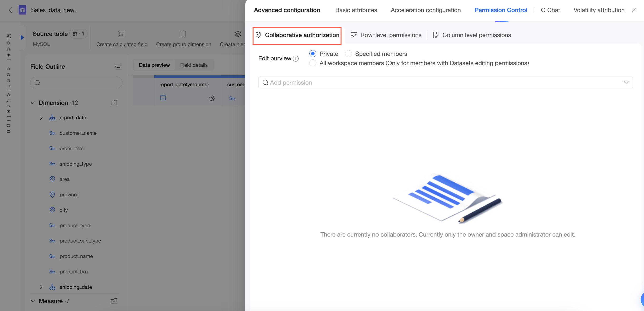Close the Advanced configuration panel

point(634,10)
